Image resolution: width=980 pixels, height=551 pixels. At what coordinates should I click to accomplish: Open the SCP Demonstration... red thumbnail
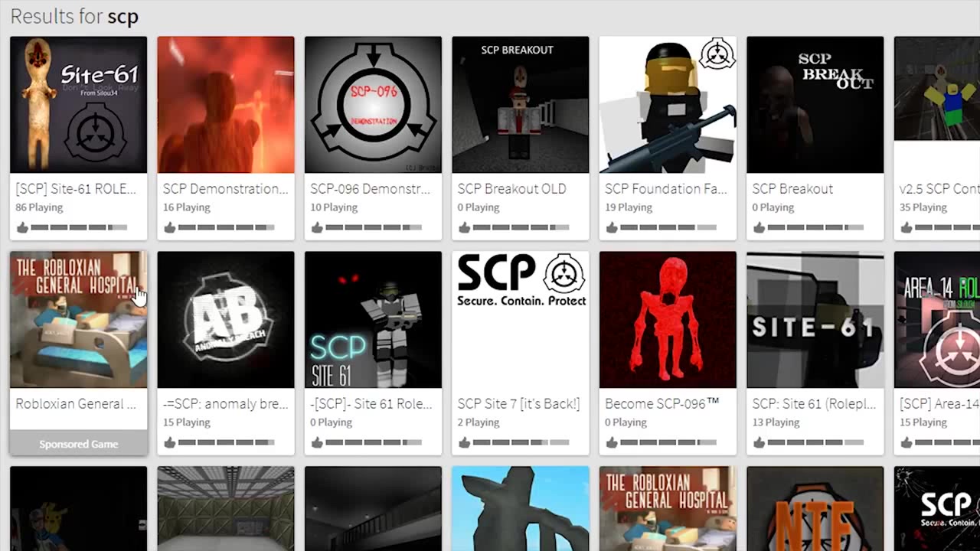(226, 105)
